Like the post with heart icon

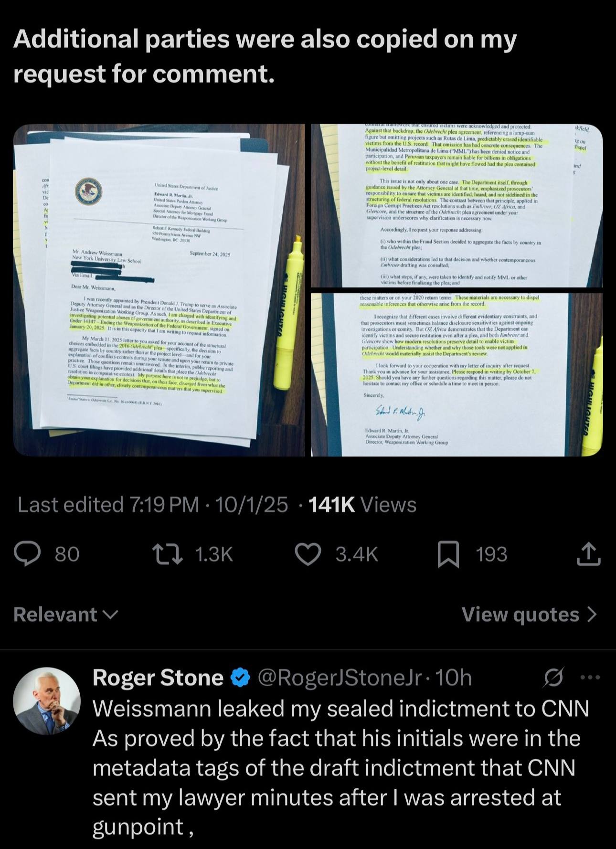(308, 554)
